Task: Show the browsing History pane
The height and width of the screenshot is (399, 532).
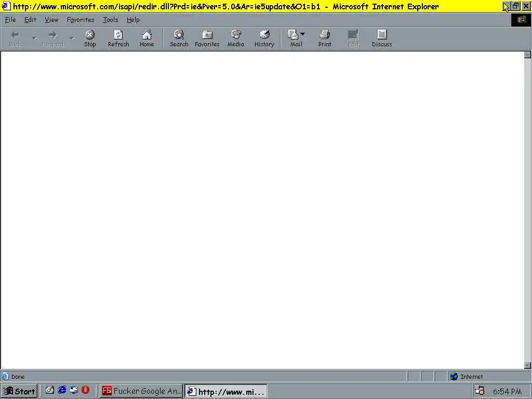Action: pyautogui.click(x=264, y=38)
